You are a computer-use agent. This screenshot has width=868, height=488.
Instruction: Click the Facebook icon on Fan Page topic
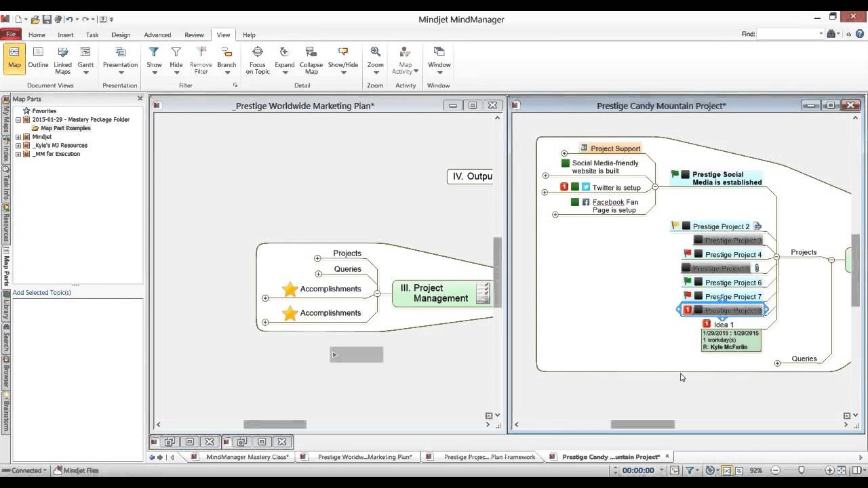pos(586,202)
